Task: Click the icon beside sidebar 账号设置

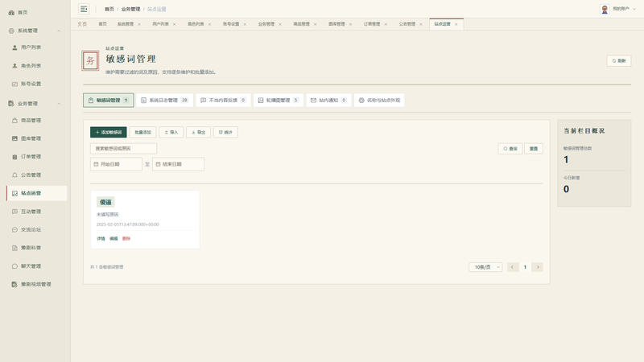Action: point(14,84)
